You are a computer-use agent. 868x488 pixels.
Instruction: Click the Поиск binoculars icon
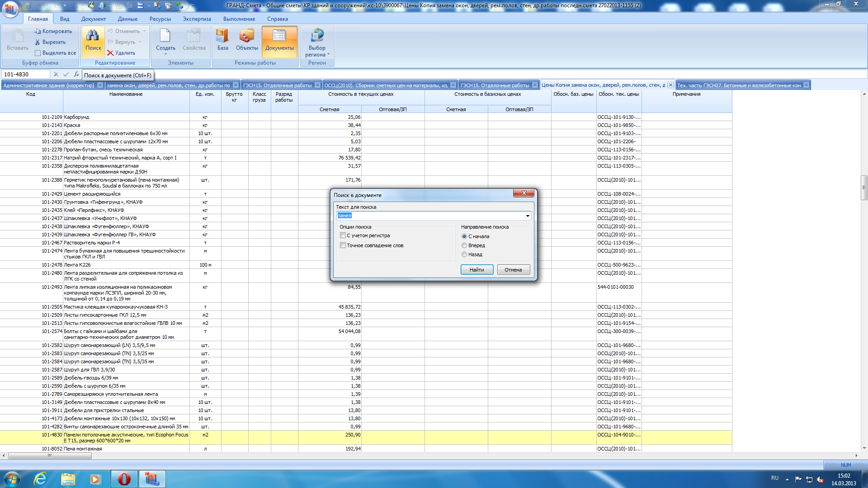click(93, 35)
